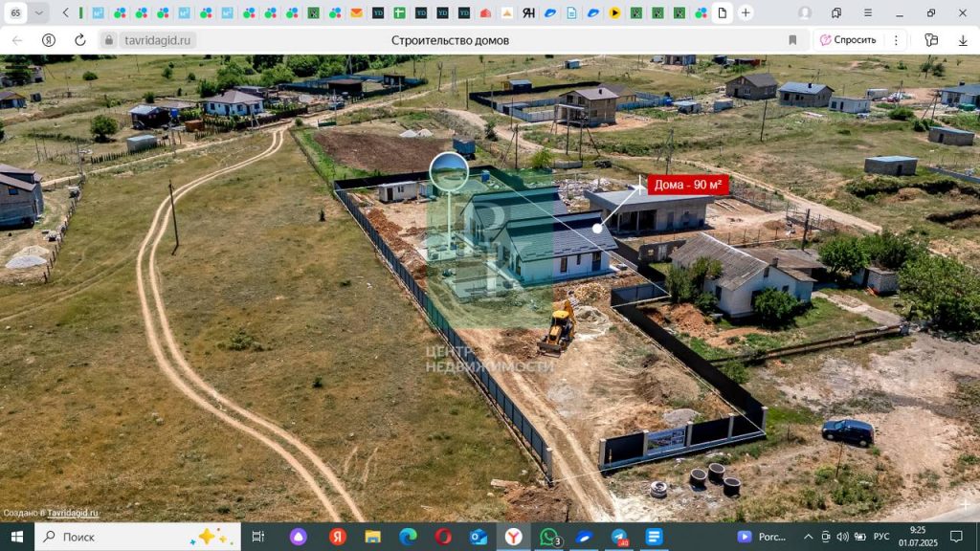Viewport: 980px width, 551px height.
Task: Reload the page
Action: 80,40
